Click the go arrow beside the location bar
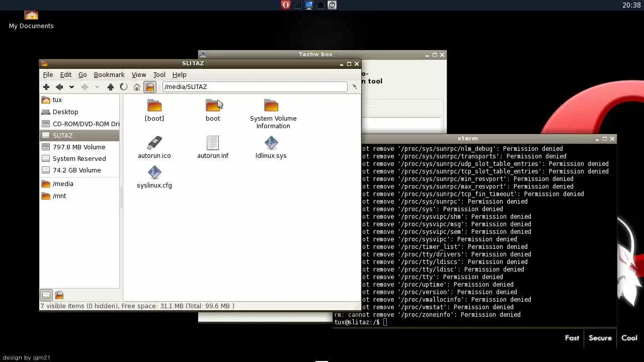The image size is (644, 362). (x=354, y=87)
